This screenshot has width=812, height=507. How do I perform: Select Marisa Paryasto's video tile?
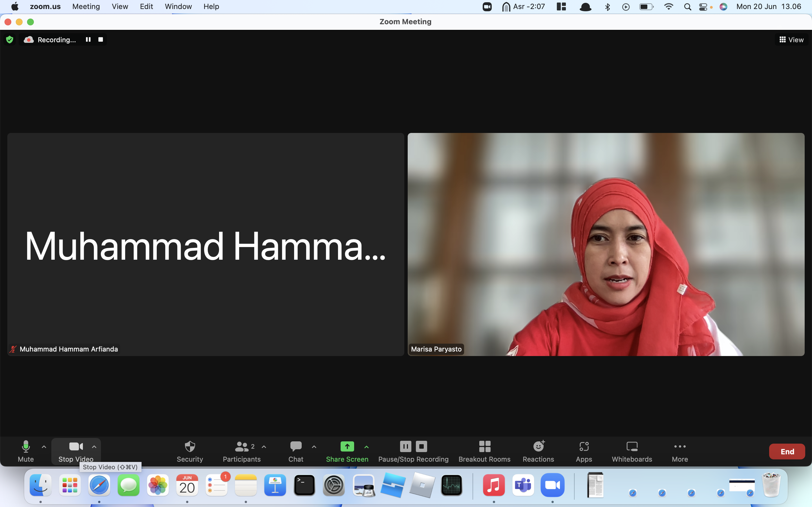606,244
